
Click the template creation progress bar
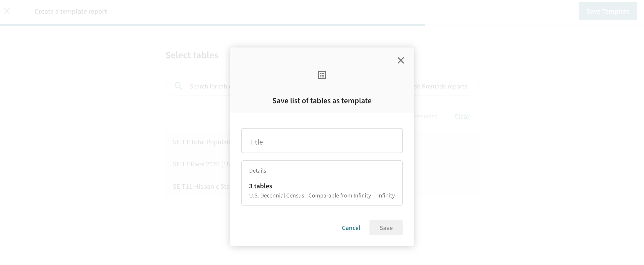213,25
